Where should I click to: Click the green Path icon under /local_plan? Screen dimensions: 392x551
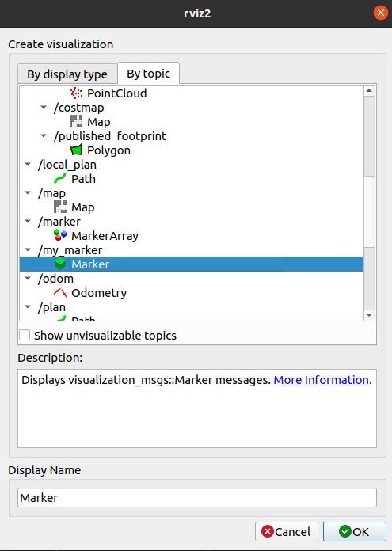tap(60, 178)
